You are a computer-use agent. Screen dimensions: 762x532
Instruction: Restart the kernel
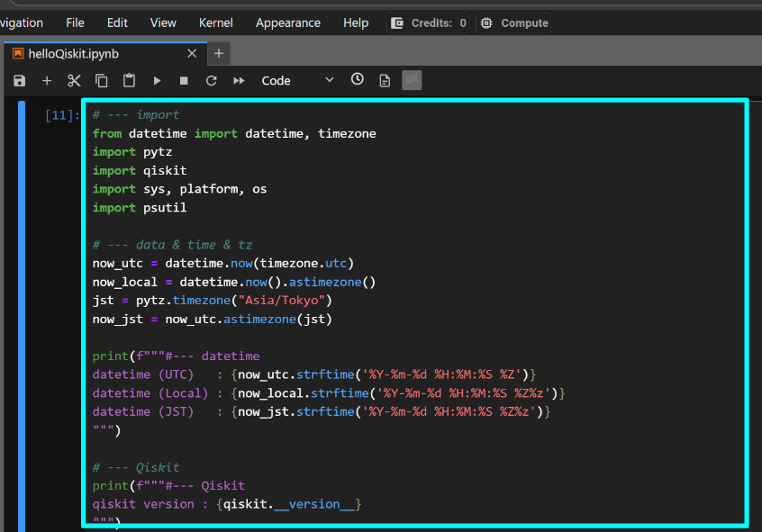(x=212, y=81)
